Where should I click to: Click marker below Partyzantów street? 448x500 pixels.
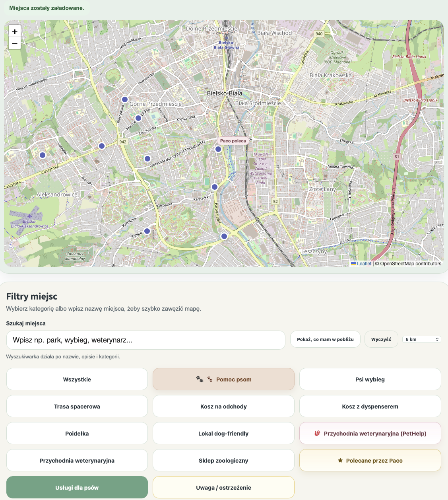click(224, 236)
